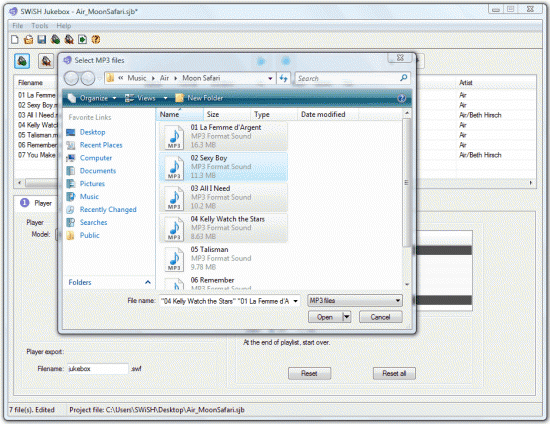The width and height of the screenshot is (550, 424).
Task: Select the 02 Sexy Boy MP3 file
Action: click(x=223, y=167)
